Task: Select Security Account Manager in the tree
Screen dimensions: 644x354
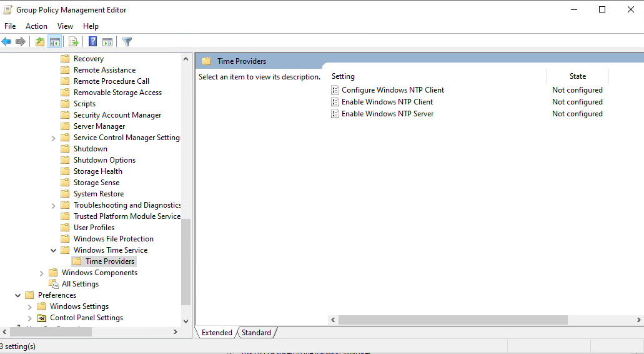Action: (117, 115)
